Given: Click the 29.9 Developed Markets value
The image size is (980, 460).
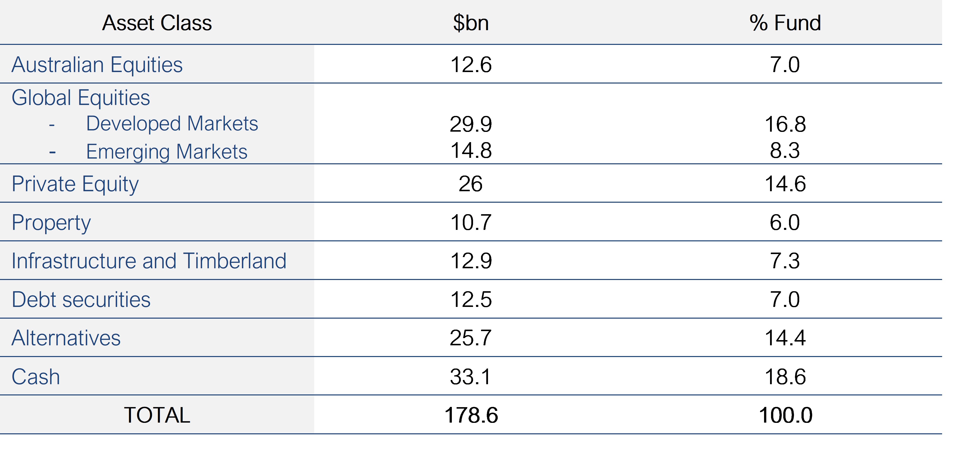Looking at the screenshot, I should click(471, 124).
